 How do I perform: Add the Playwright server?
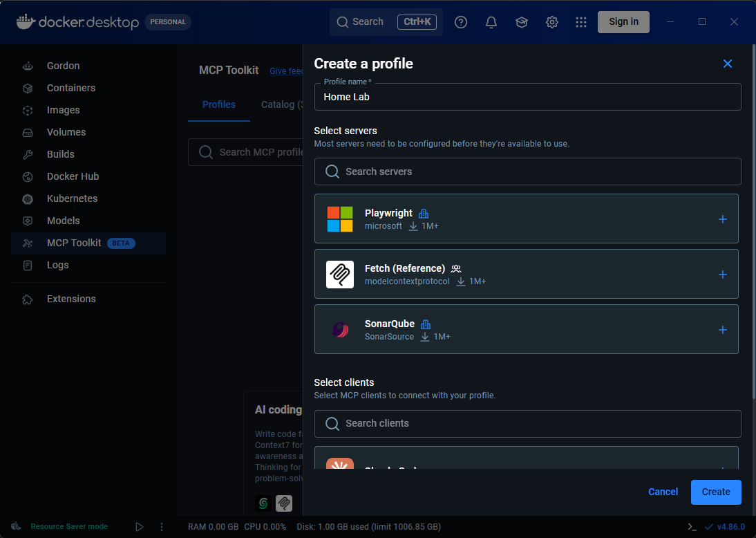point(723,219)
